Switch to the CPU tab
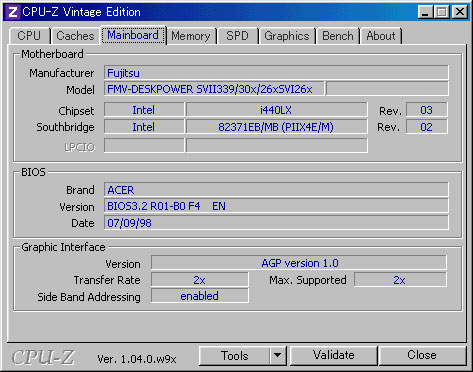Screen dimensions: 473x372 (x=29, y=36)
